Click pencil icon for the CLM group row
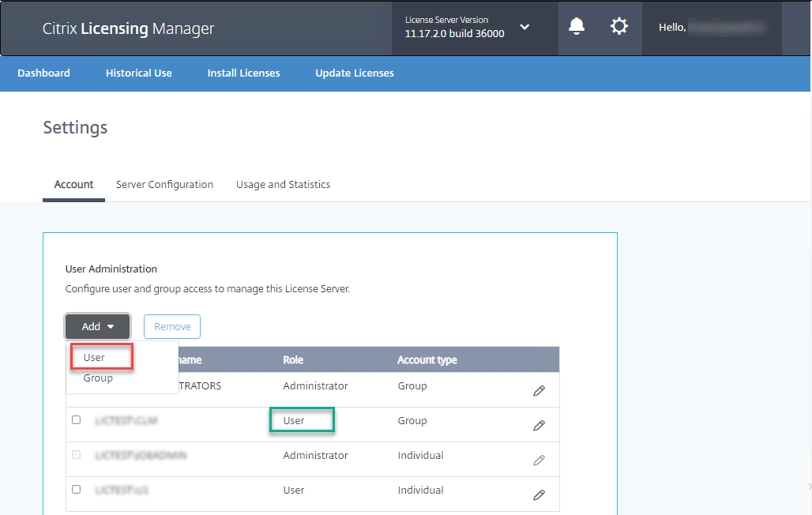 539,425
